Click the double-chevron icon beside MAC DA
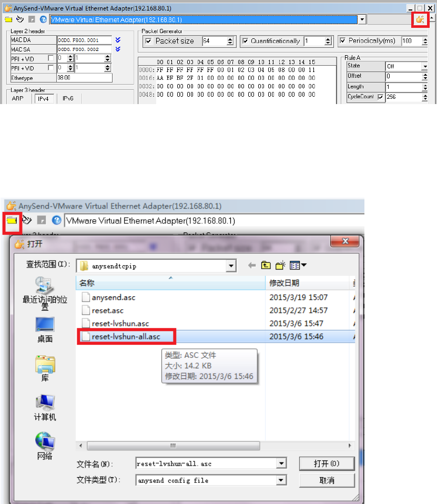 tap(118, 40)
